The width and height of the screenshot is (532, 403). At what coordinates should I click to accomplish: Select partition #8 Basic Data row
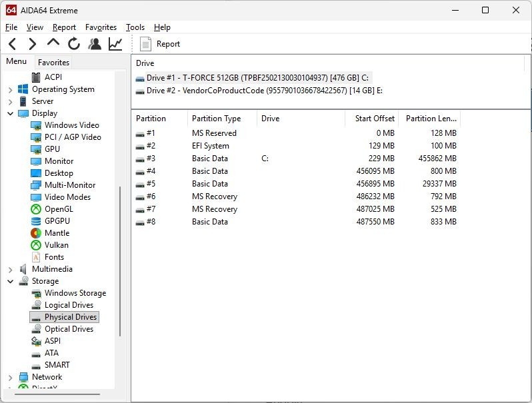(296, 222)
